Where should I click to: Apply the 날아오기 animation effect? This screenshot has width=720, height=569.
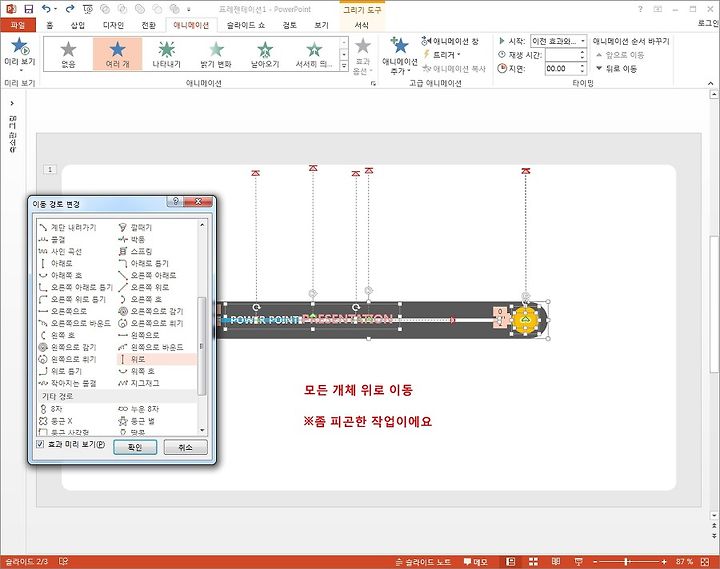pyautogui.click(x=265, y=54)
